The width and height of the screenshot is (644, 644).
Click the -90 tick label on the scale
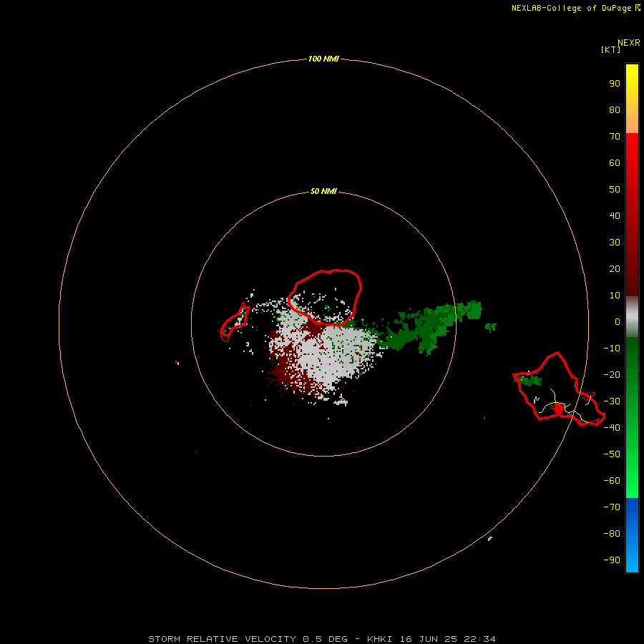pyautogui.click(x=612, y=560)
